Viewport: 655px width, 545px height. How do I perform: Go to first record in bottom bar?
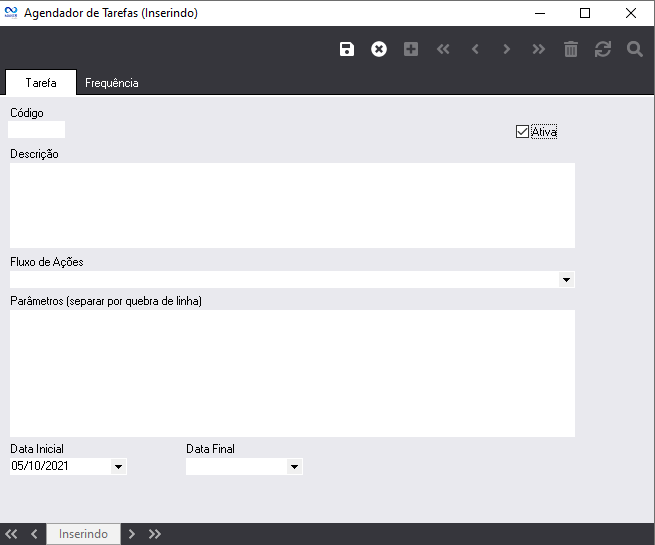pos(12,534)
